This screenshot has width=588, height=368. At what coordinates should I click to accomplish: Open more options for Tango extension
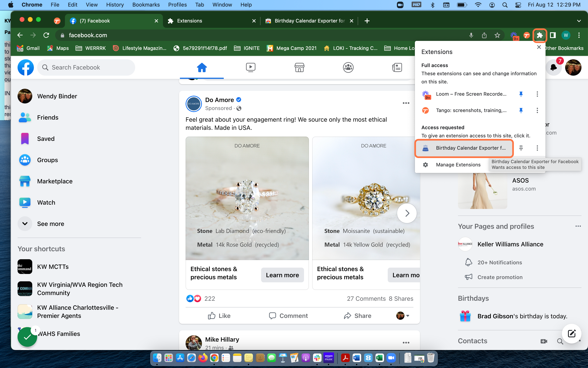click(x=537, y=110)
